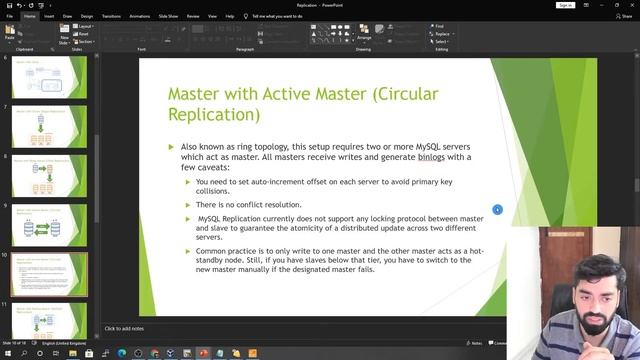Click the underlined word binlogs
Screen dimensions: 640x360
tap(431, 157)
